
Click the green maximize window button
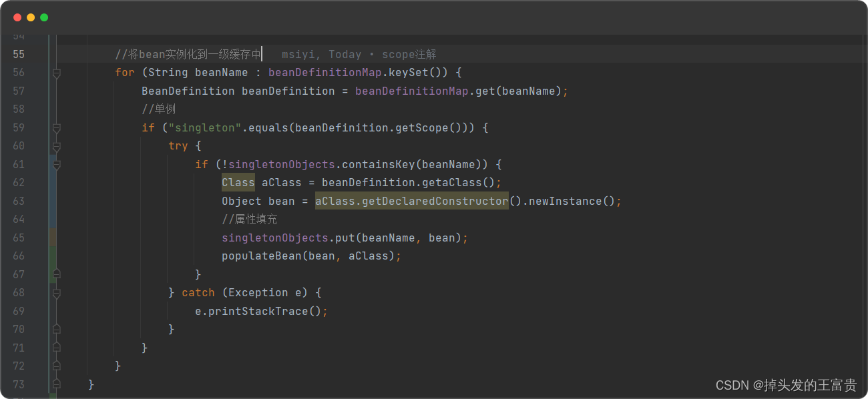click(x=44, y=17)
